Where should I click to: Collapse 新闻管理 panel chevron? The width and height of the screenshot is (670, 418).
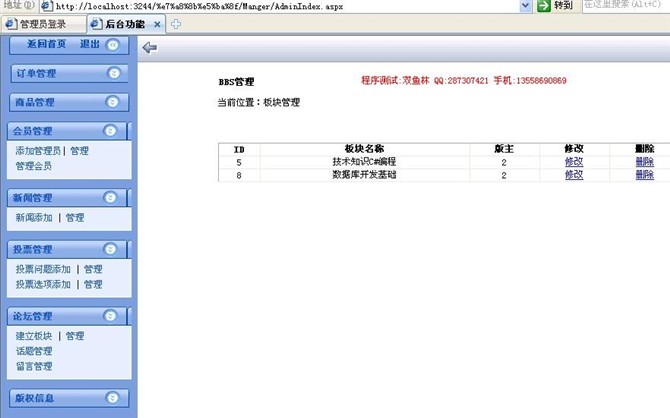point(110,197)
